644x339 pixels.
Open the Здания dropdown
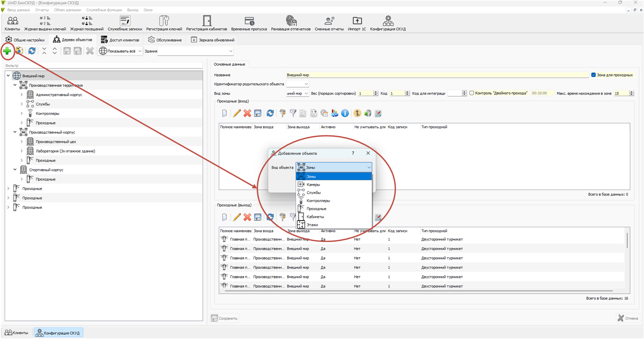click(x=196, y=51)
